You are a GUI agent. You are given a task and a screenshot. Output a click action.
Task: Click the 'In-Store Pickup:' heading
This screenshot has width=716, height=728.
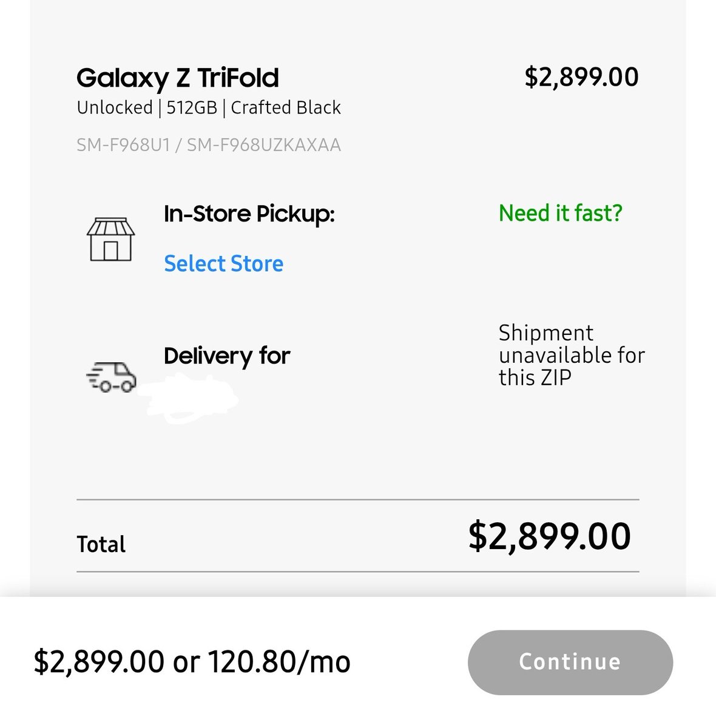click(x=249, y=214)
